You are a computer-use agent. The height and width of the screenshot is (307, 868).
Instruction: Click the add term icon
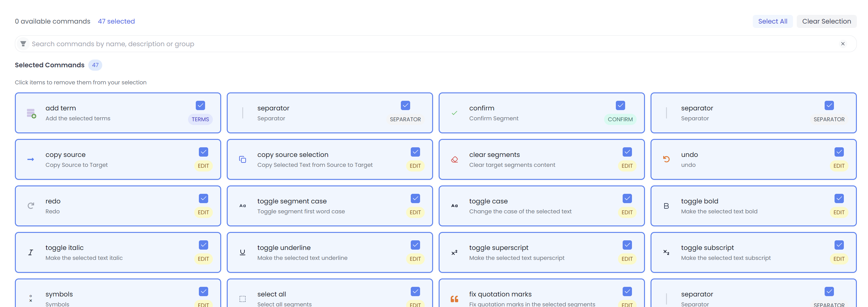[x=31, y=113]
